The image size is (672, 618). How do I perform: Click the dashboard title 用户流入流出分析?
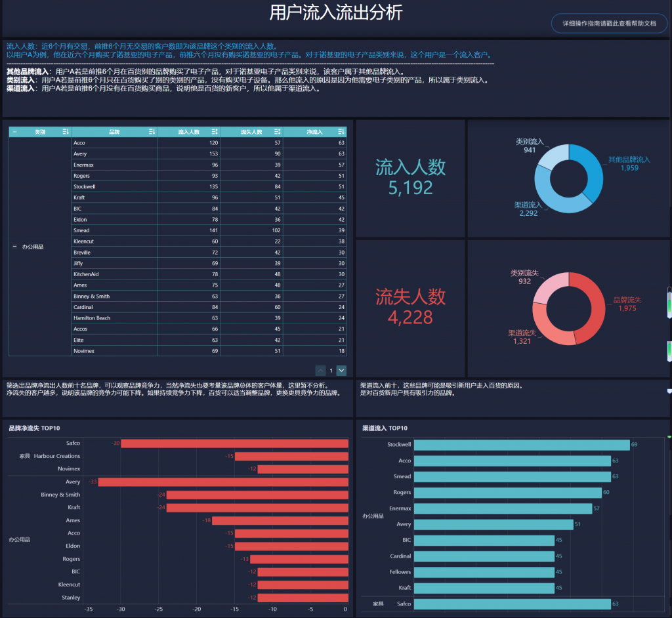pyautogui.click(x=335, y=12)
